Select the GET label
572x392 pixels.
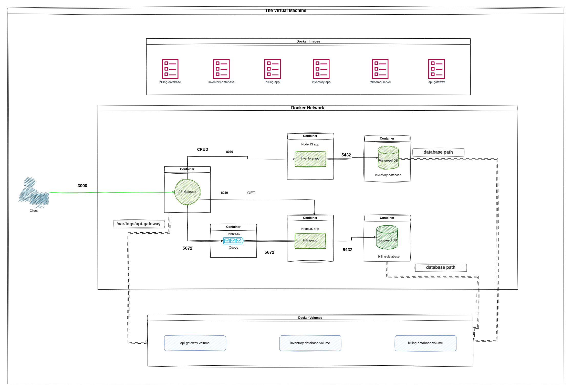[251, 193]
